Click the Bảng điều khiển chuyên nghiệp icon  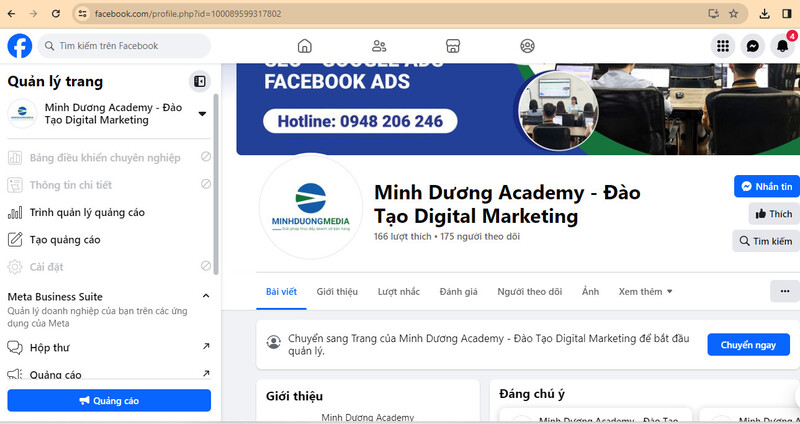15,158
